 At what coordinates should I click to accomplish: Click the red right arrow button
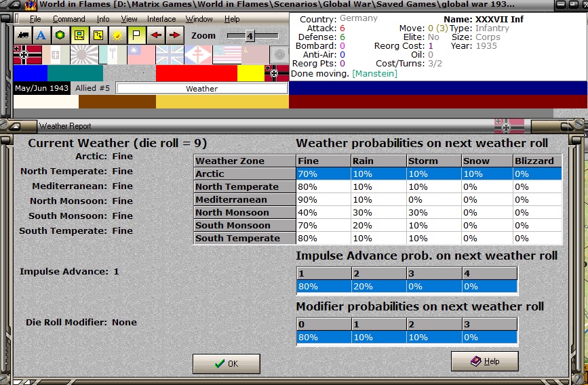click(x=175, y=36)
